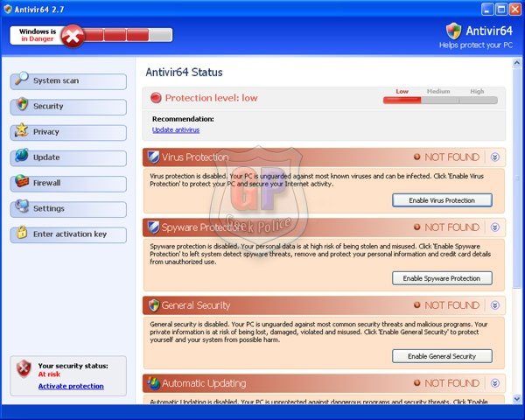Click the vertical scrollbar thumb
This screenshot has height=420, width=525.
click(x=517, y=178)
